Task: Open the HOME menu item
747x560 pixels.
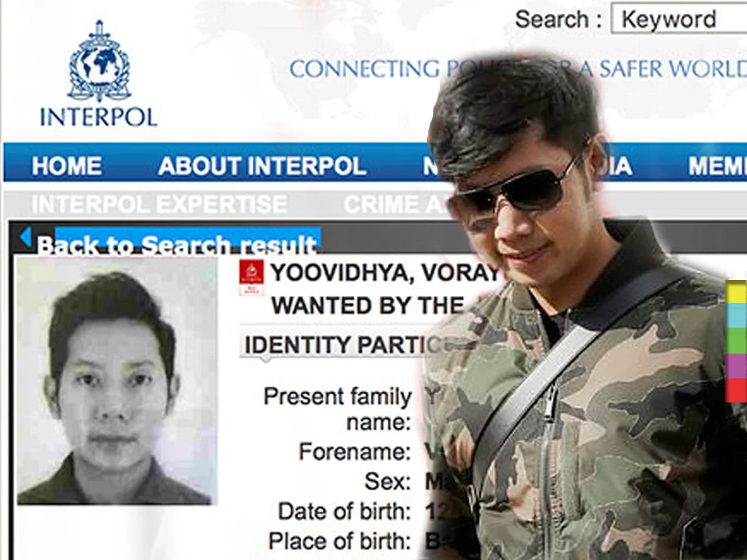Action: tap(67, 166)
